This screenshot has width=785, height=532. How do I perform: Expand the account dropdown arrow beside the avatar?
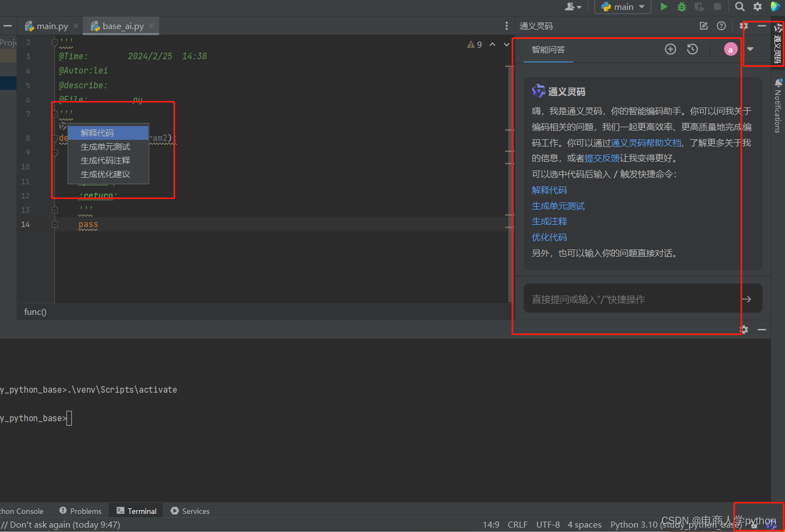click(x=750, y=49)
